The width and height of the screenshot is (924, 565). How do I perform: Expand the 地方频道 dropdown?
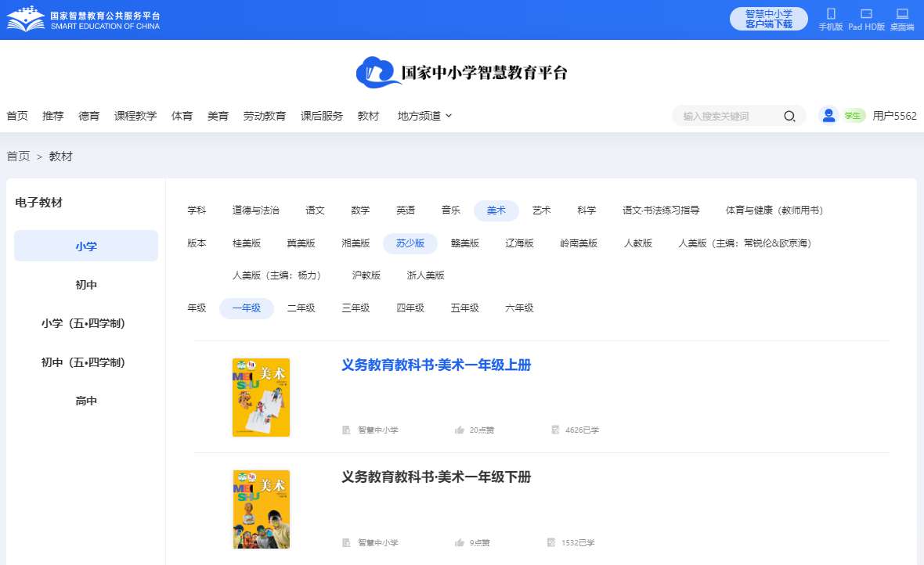coord(424,116)
